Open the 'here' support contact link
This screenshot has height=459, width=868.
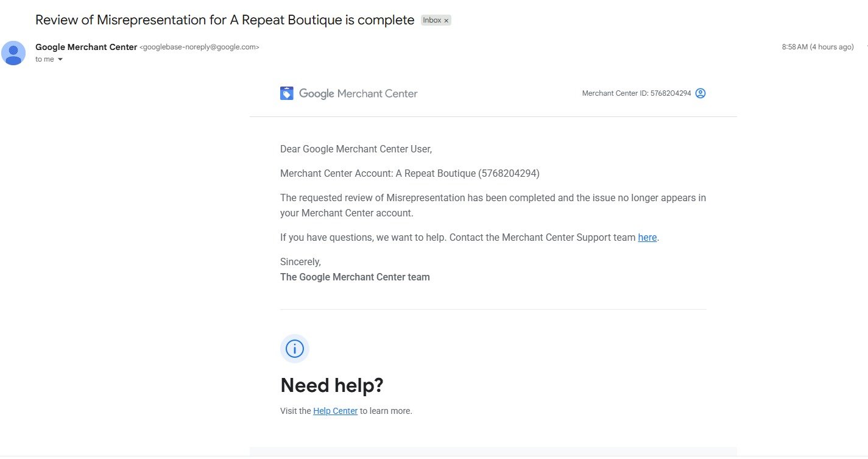coord(647,238)
